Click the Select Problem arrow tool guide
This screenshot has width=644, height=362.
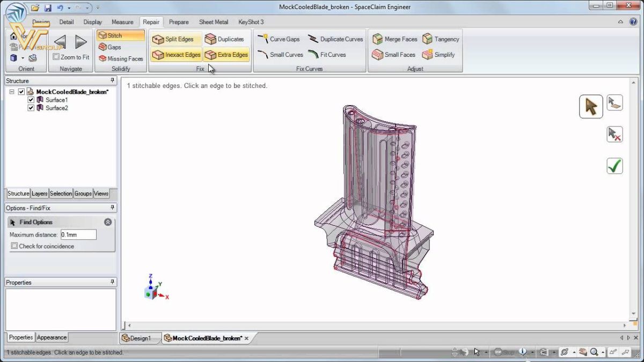pyautogui.click(x=591, y=106)
